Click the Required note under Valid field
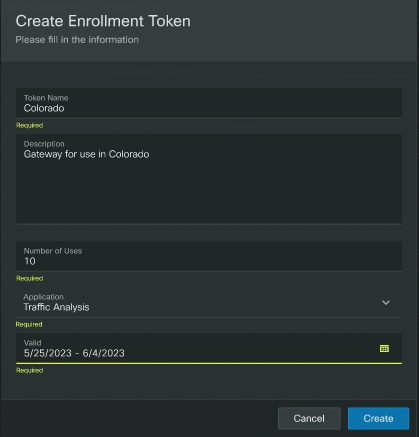Image resolution: width=419 pixels, height=437 pixels. click(30, 370)
